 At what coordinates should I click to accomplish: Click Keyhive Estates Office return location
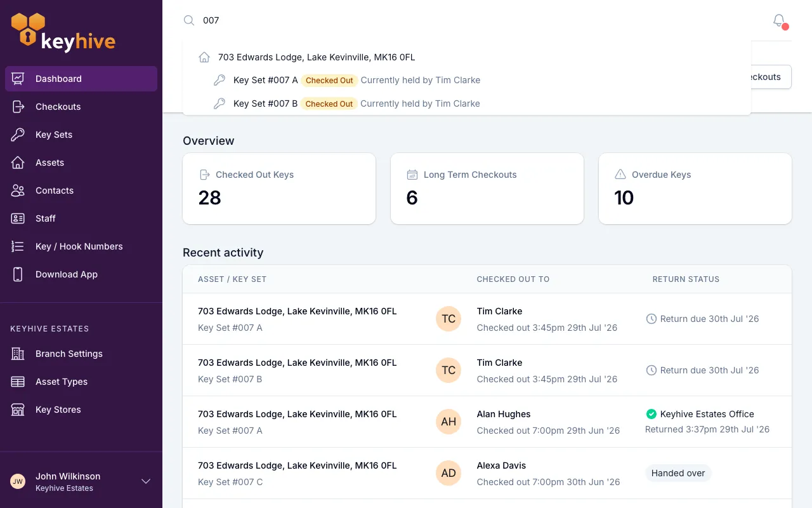click(707, 414)
